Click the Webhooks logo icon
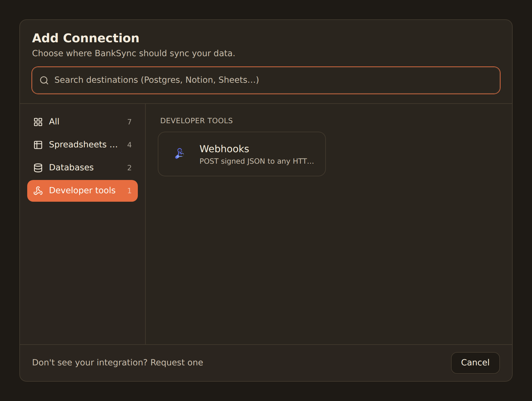Image resolution: width=532 pixels, height=401 pixels. (x=180, y=154)
